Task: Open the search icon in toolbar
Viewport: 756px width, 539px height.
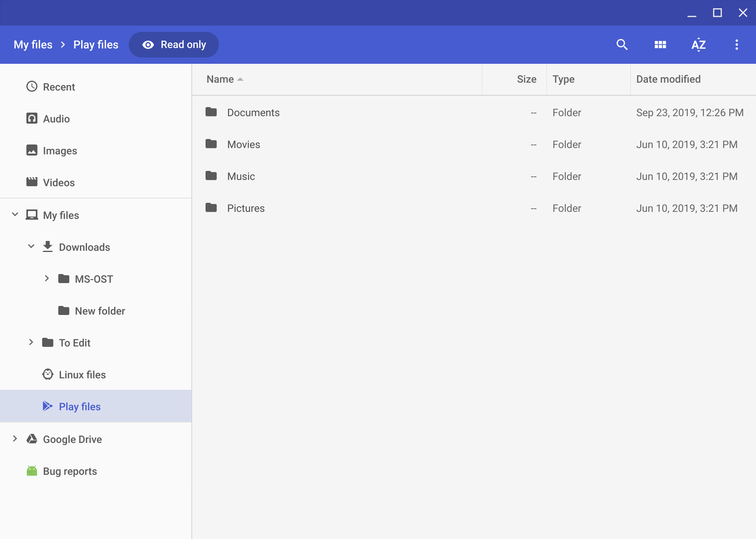Action: [622, 44]
